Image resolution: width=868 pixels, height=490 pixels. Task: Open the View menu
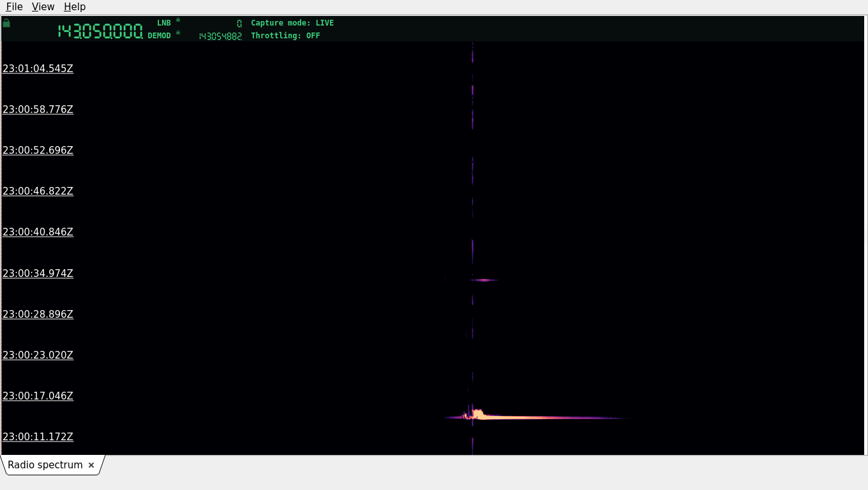[43, 7]
